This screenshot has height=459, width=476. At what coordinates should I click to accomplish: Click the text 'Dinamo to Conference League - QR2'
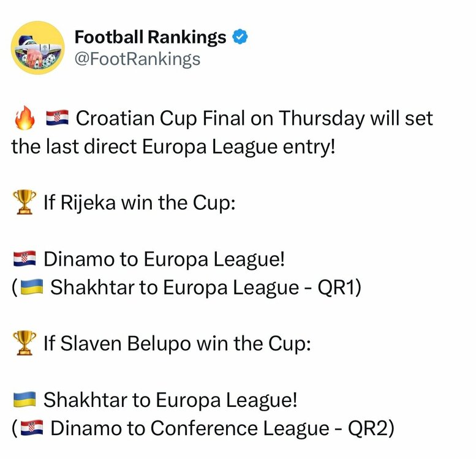219,428
